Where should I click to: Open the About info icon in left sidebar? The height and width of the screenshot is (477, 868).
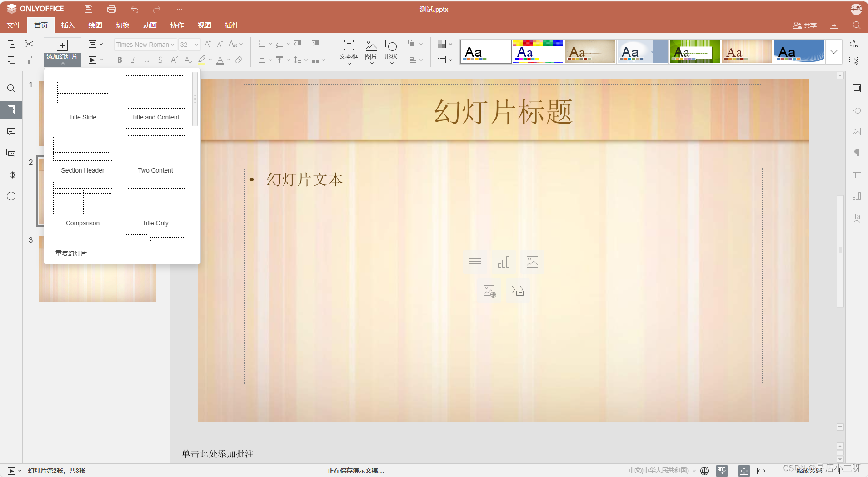coord(11,196)
